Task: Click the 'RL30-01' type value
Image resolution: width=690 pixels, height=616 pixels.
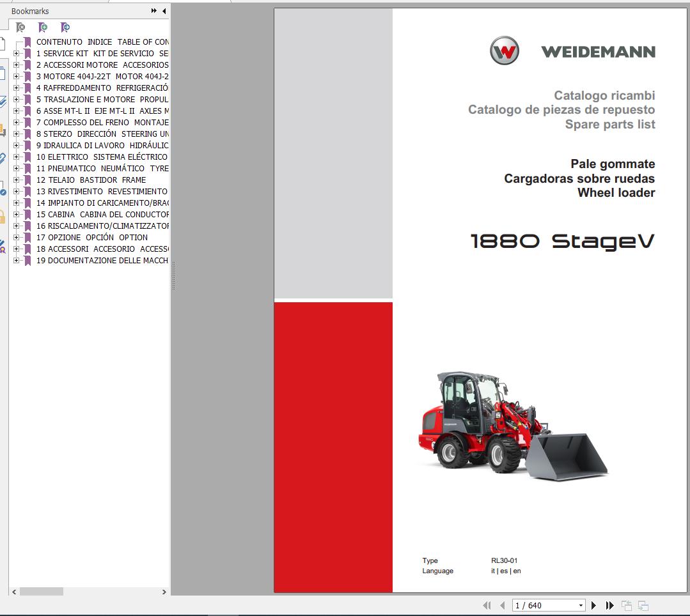Action: tap(505, 560)
